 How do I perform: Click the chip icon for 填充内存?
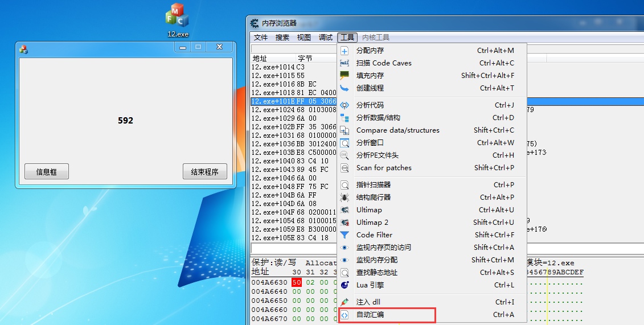coord(344,76)
